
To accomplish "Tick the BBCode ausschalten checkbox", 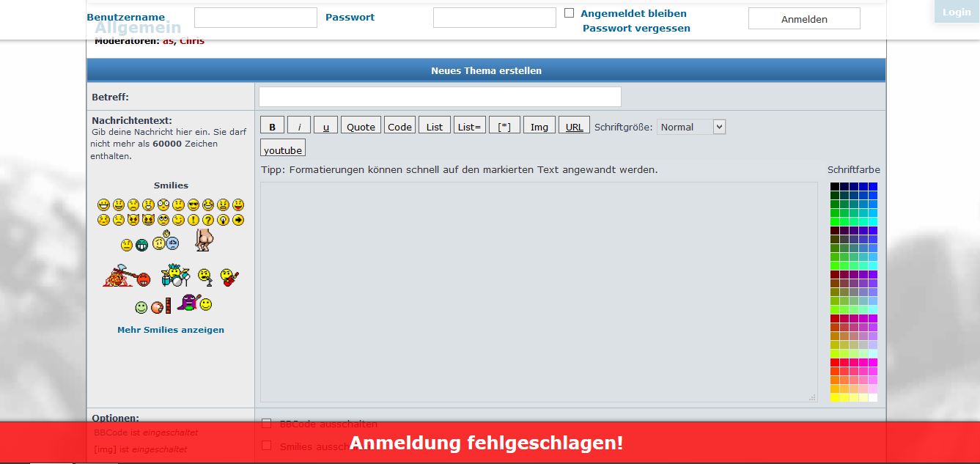I will point(267,424).
